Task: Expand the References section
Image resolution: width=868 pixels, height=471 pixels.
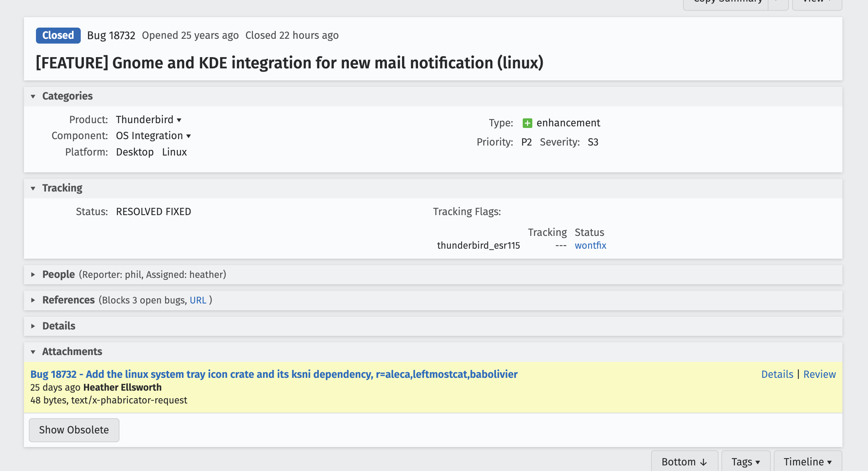Action: point(33,300)
